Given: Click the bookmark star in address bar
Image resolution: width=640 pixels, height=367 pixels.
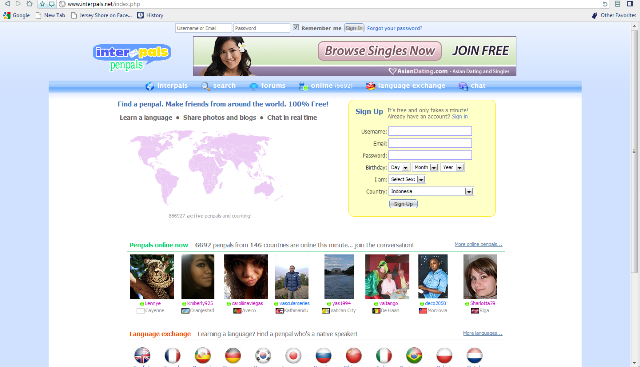Looking at the screenshot, I should 42,4.
